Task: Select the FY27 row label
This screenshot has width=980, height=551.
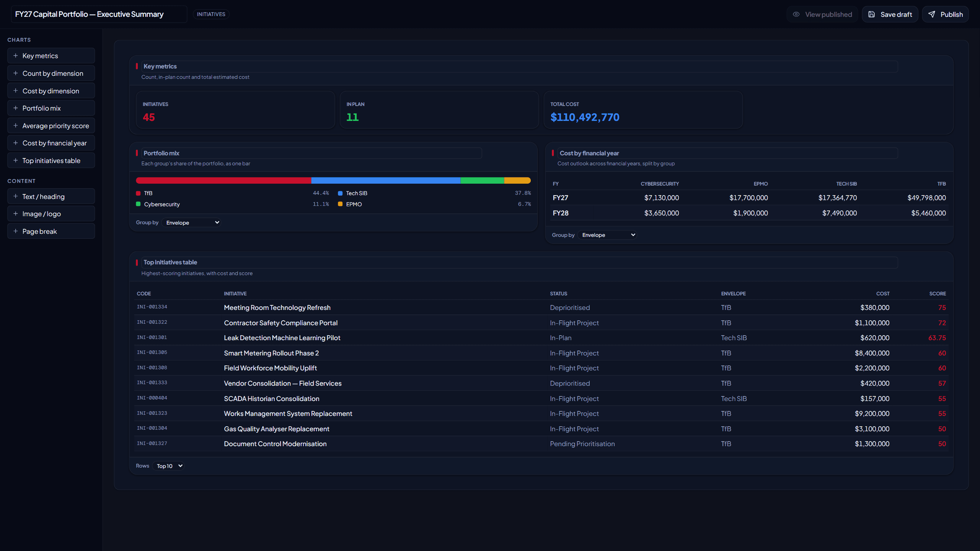Action: click(x=561, y=198)
